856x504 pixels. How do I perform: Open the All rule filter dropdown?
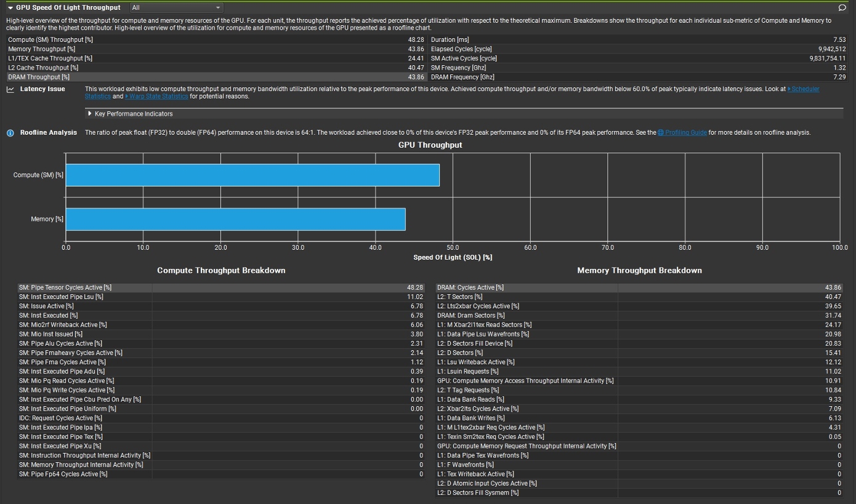(x=176, y=7)
